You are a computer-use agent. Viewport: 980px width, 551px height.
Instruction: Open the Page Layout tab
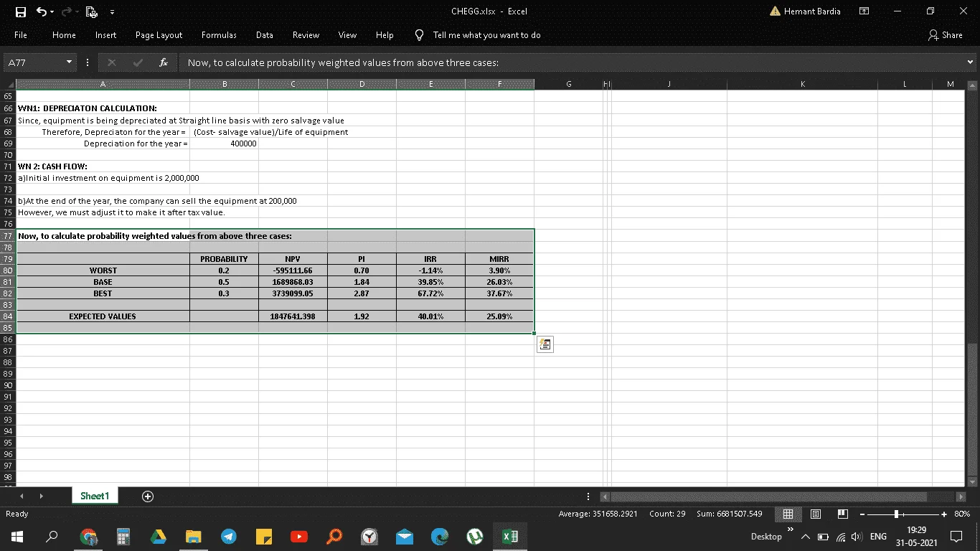(159, 35)
